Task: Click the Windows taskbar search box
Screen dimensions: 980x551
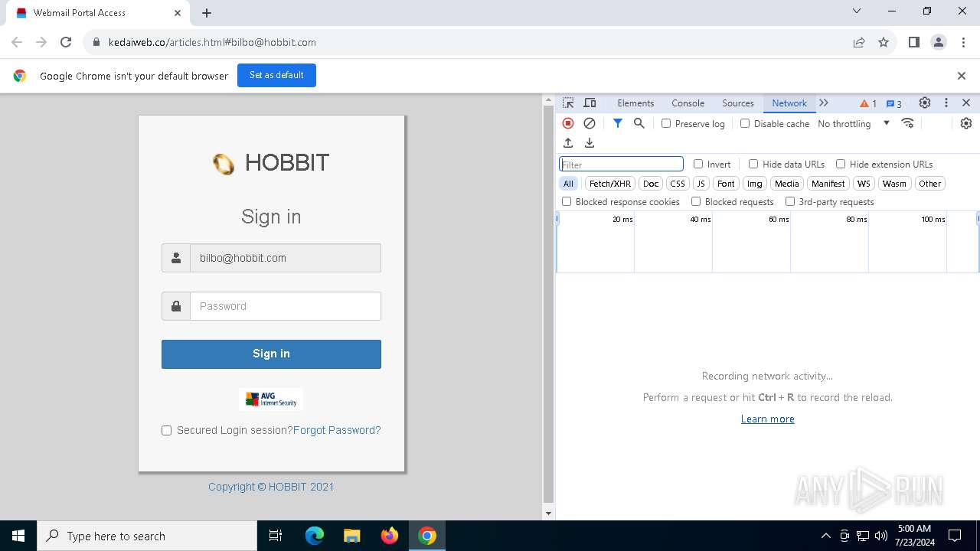Action: [x=147, y=536]
